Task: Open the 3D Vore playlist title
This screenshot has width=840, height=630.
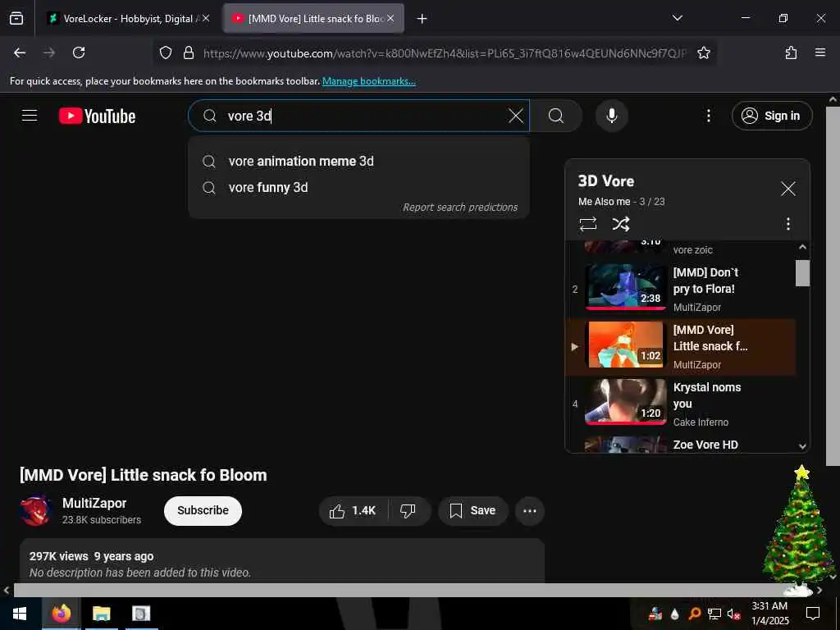Action: (606, 181)
